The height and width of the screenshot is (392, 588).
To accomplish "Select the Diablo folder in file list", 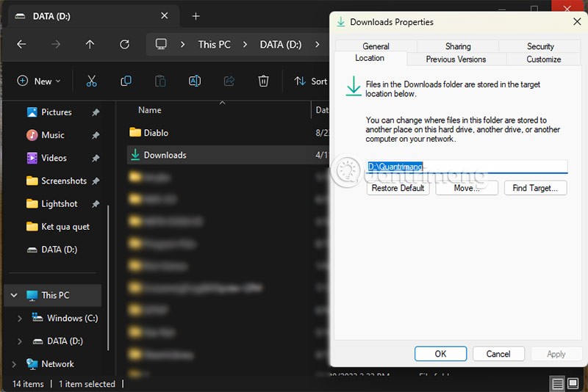I will click(x=156, y=133).
